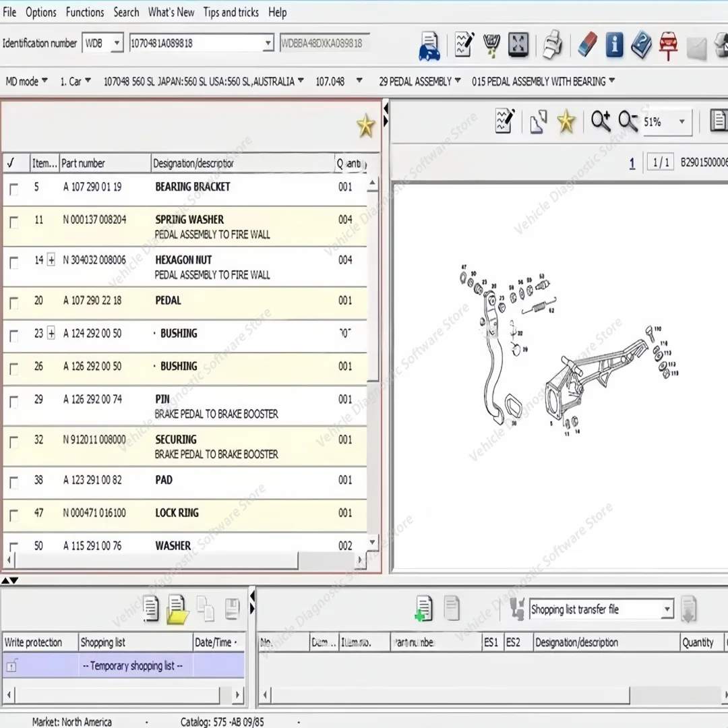This screenshot has width=728, height=728.
Task: Click the Shopping list column header
Action: click(135, 642)
